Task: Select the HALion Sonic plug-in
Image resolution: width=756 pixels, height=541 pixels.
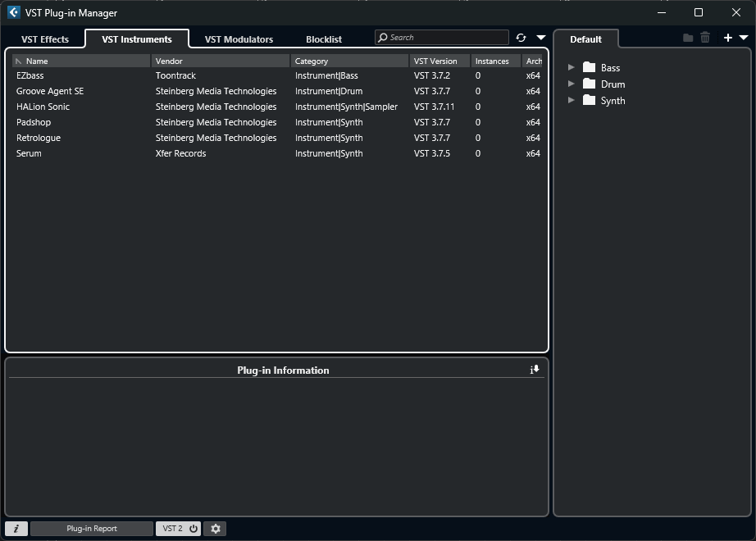Action: tap(278, 107)
